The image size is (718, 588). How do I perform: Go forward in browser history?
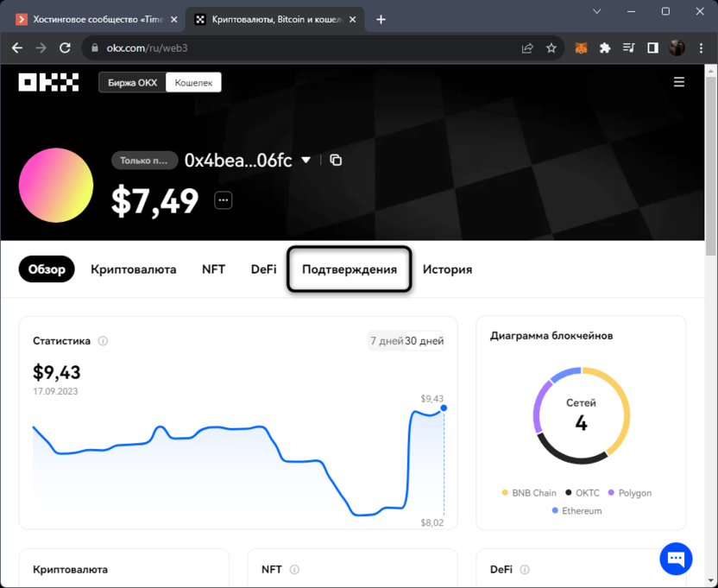pyautogui.click(x=41, y=47)
